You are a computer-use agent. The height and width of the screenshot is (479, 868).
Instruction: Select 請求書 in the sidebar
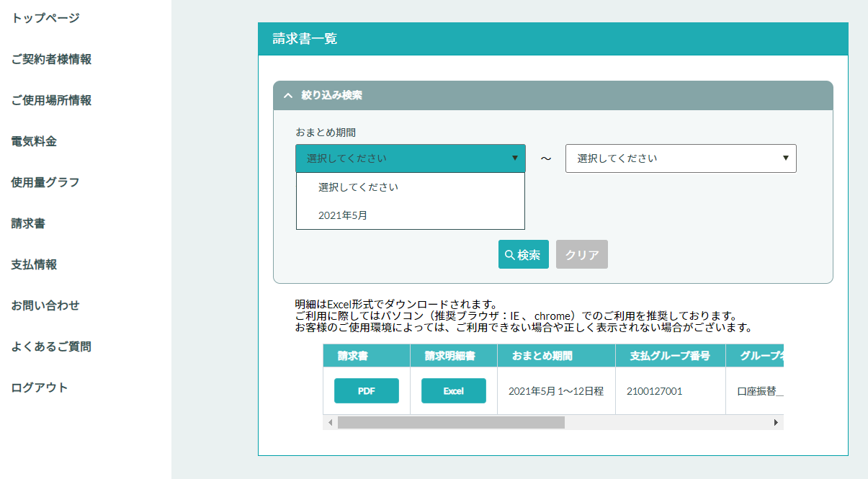(28, 223)
